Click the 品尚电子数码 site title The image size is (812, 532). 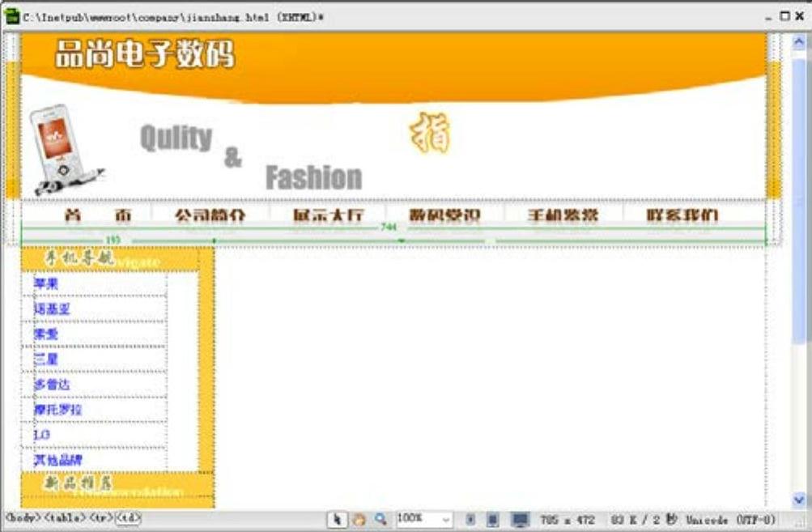tap(145, 54)
